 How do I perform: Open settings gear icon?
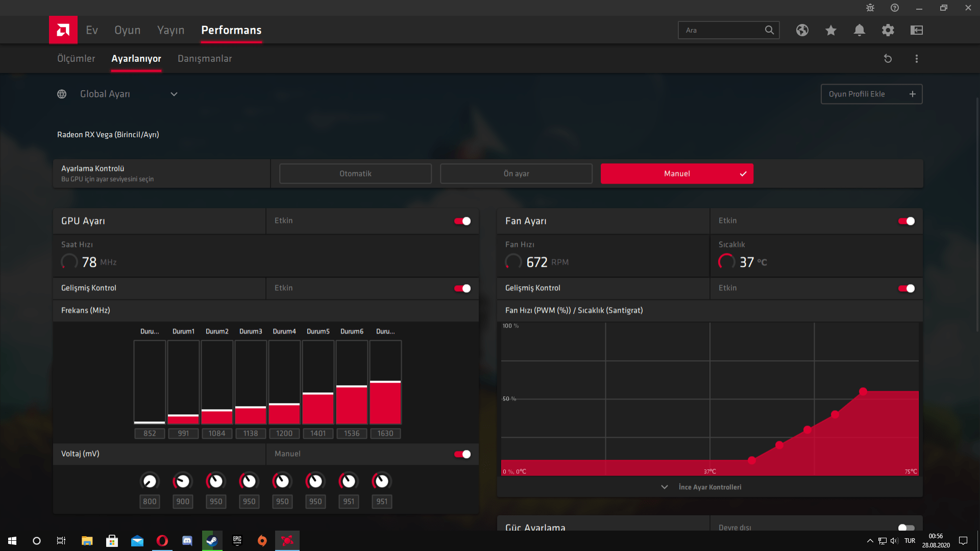888,30
